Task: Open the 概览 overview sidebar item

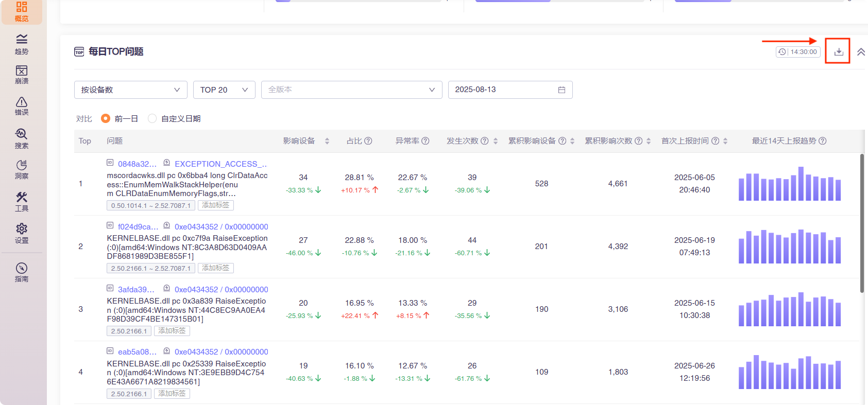Action: 22,11
